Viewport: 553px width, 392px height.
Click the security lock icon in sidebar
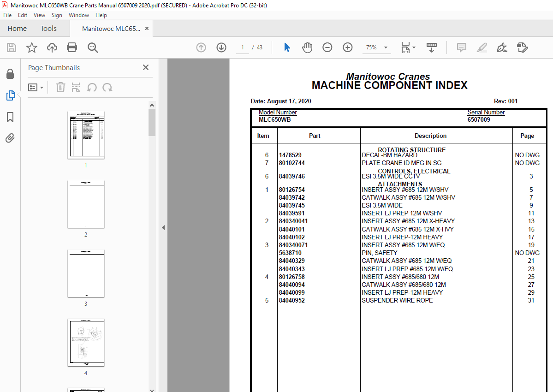pyautogui.click(x=10, y=74)
